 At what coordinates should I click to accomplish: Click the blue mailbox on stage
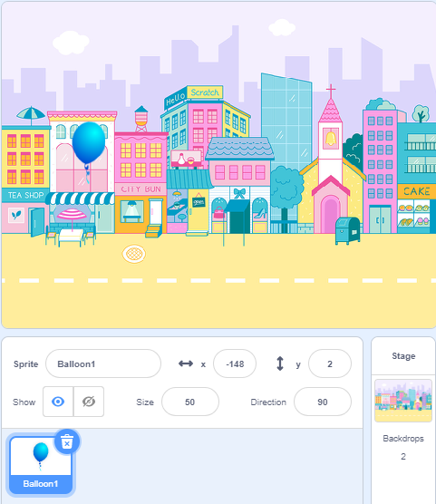pos(347,230)
